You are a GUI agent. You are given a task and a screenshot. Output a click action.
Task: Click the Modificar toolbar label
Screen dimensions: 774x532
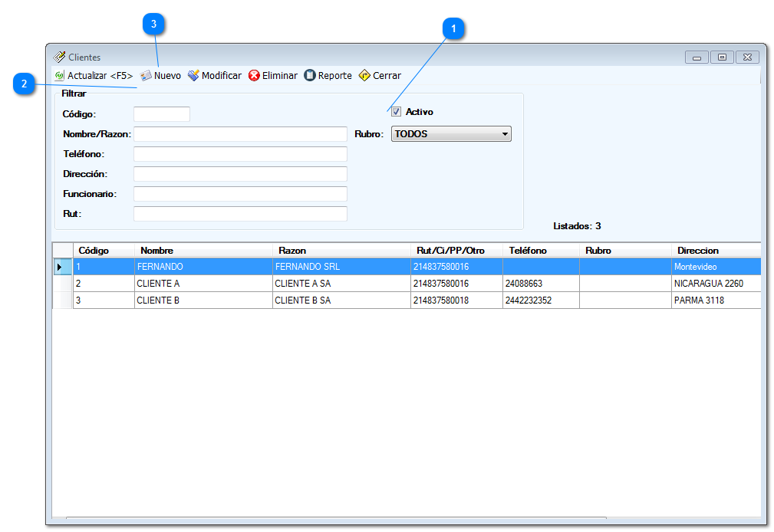coord(222,75)
